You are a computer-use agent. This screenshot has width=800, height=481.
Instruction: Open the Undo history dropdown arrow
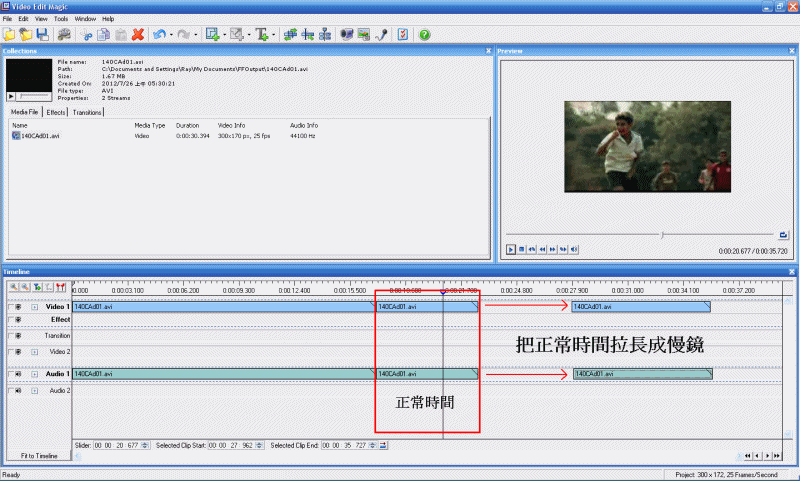pyautogui.click(x=171, y=35)
